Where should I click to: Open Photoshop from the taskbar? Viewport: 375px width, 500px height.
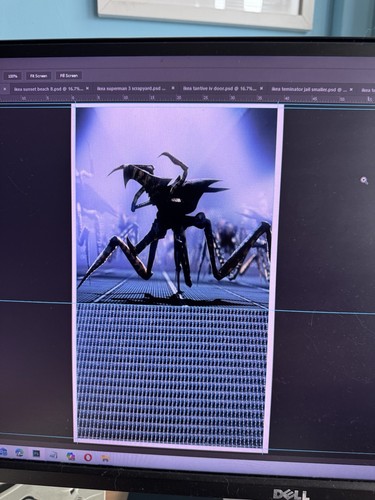(36, 454)
